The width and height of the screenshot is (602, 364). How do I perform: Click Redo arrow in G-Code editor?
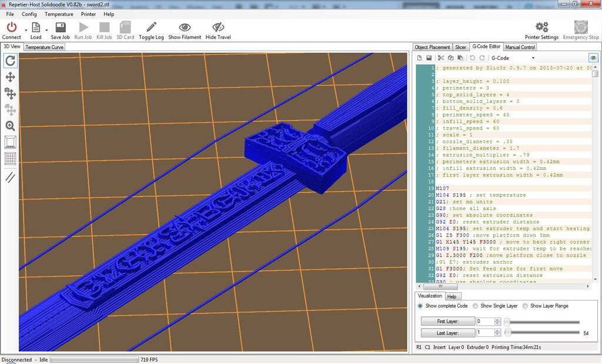tap(482, 58)
